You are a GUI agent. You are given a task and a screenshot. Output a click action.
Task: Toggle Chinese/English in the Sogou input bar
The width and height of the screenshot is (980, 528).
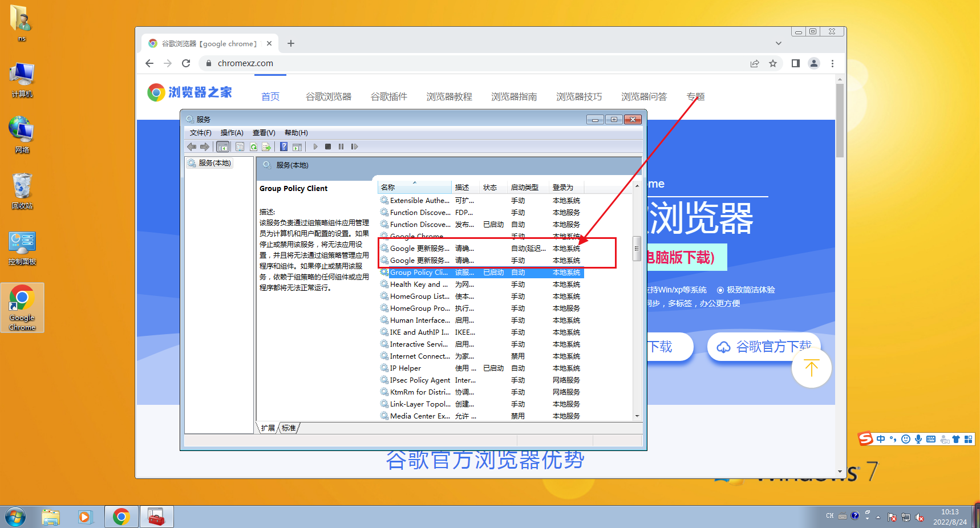coord(881,439)
